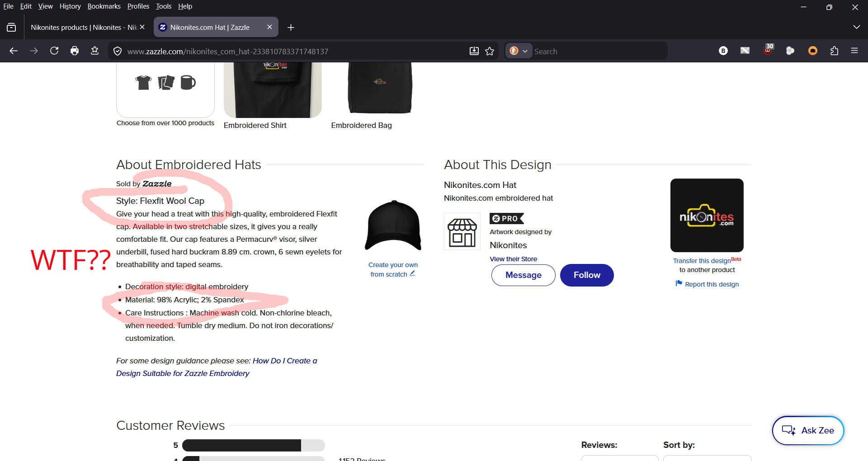Open the DuckDuckGo search engine dropdown
This screenshot has width=868, height=461.
point(519,51)
